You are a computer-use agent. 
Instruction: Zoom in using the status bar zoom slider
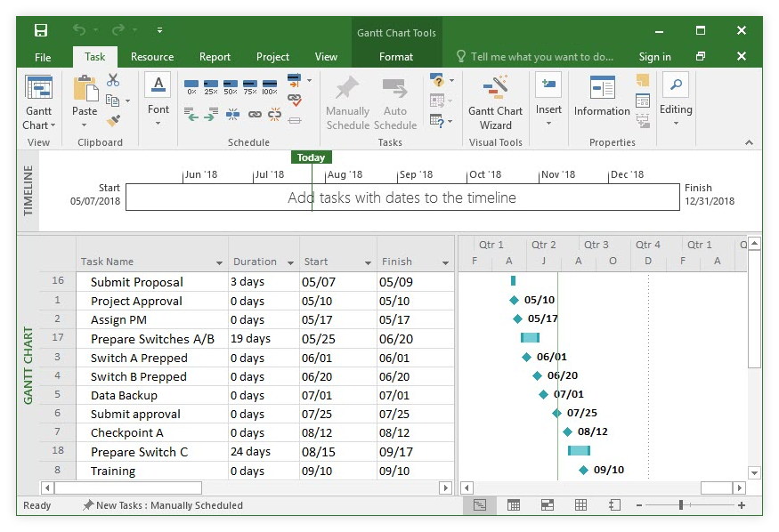coord(742,505)
